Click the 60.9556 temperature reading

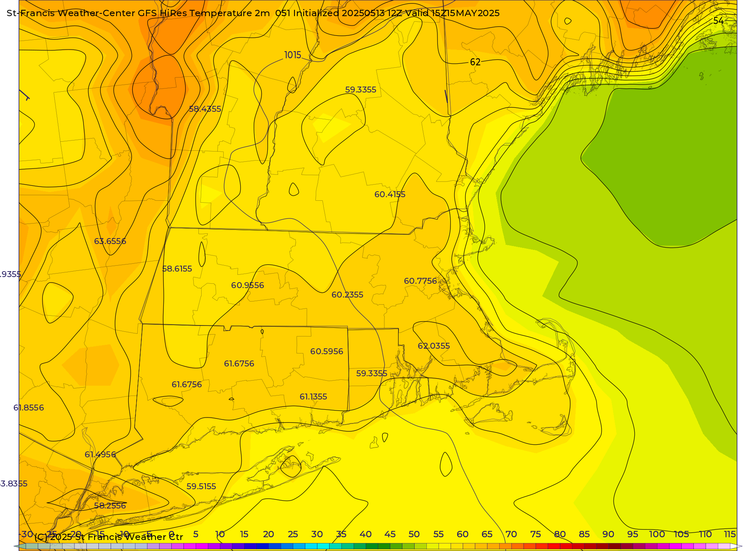click(248, 285)
